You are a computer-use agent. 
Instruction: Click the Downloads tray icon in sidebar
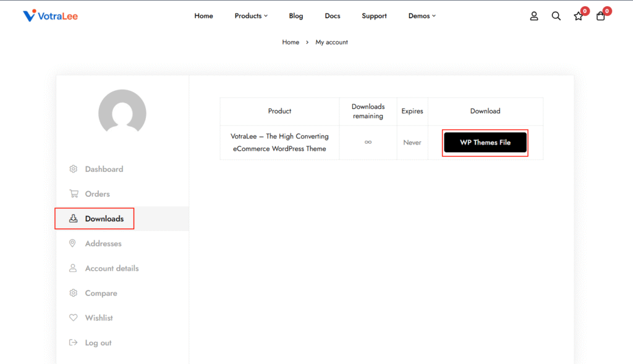coord(73,218)
